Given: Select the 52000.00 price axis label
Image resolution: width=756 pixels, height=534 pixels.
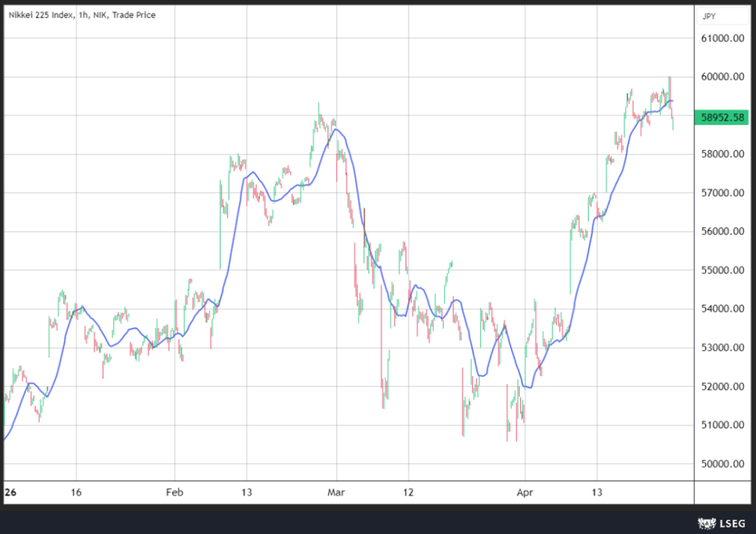Looking at the screenshot, I should click(x=723, y=386).
